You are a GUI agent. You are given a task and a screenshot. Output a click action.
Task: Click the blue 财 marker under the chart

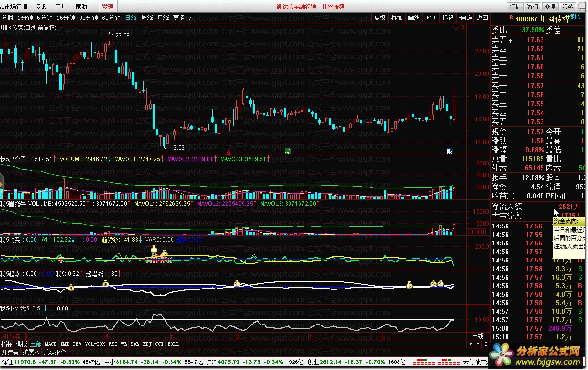[x=450, y=152]
